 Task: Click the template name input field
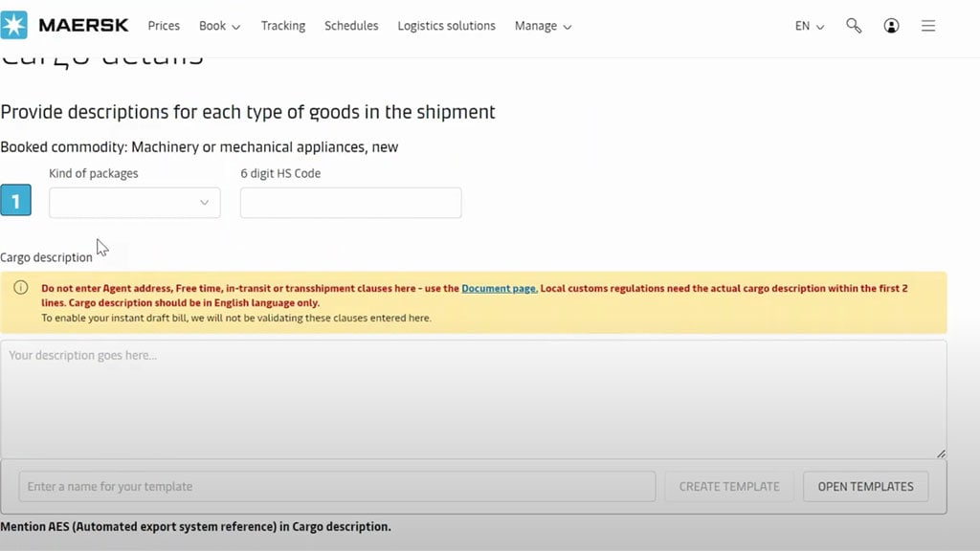(335, 486)
